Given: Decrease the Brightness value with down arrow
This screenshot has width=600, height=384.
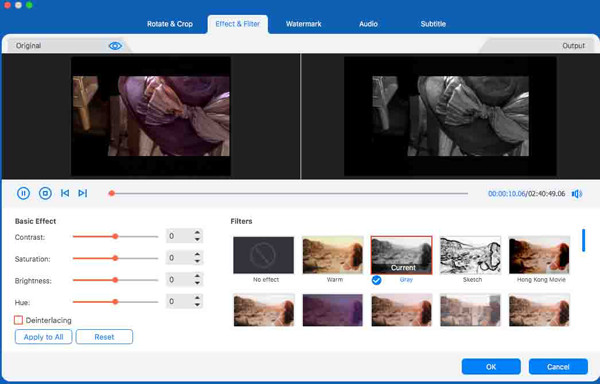Looking at the screenshot, I should coord(197,283).
